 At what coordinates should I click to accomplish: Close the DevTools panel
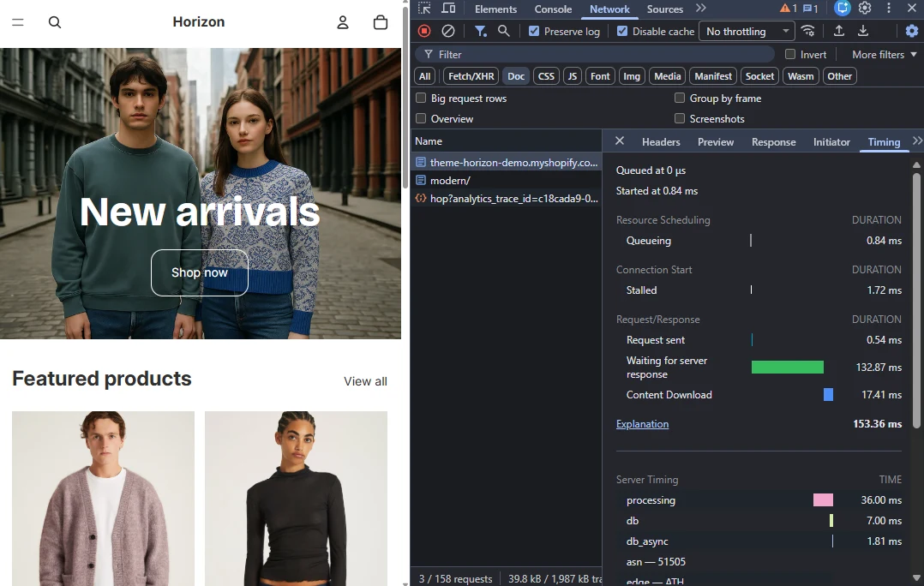pos(911,9)
